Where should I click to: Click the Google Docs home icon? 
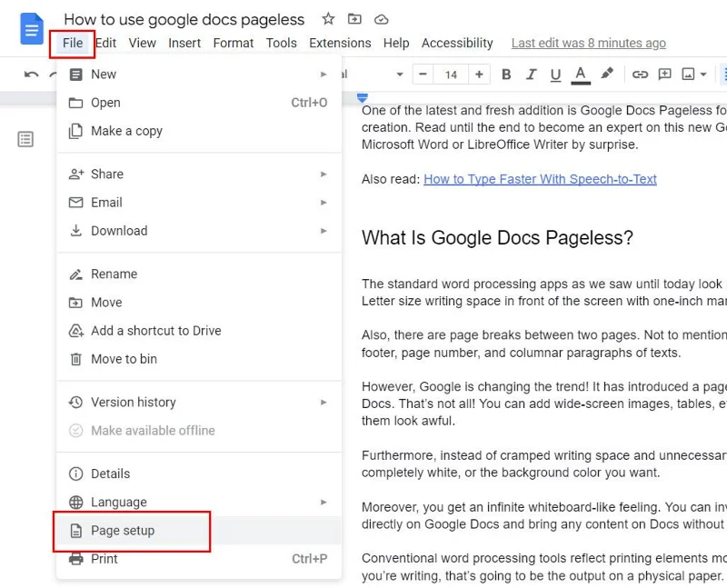point(32,29)
